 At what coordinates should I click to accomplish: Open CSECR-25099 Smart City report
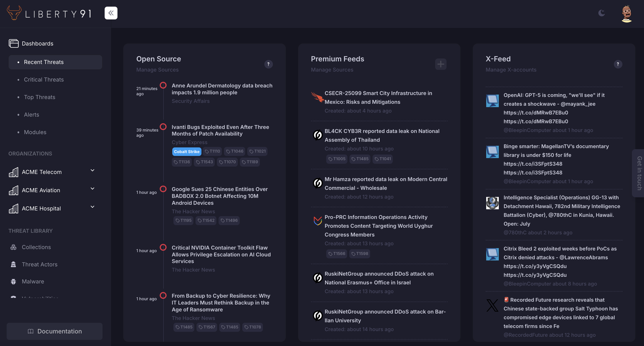[x=378, y=98]
